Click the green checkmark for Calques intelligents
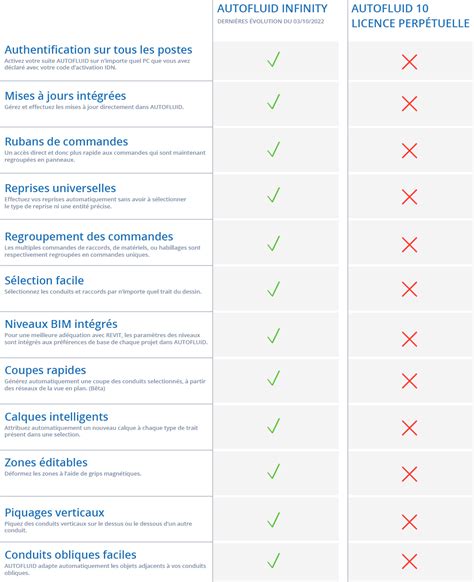474x582 pixels. tap(274, 426)
